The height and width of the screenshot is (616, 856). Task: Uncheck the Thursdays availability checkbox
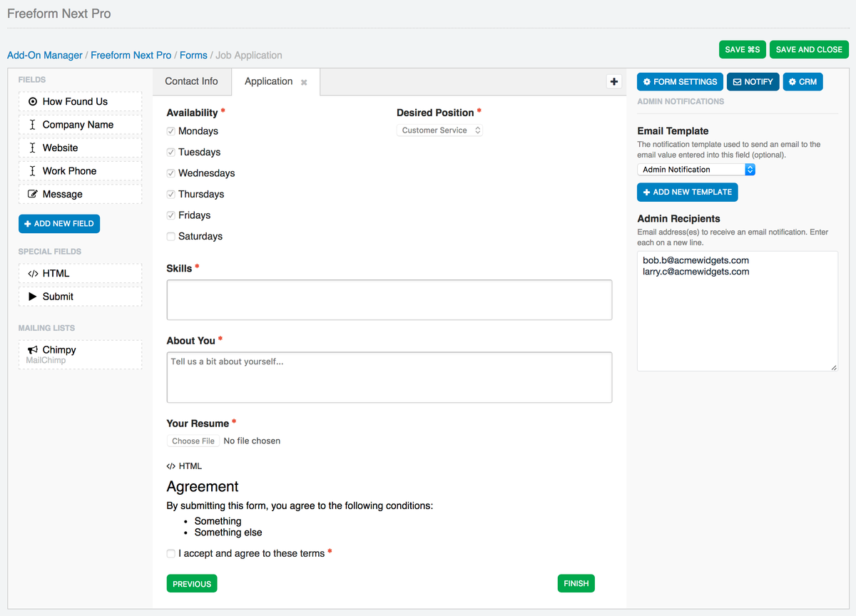pyautogui.click(x=171, y=194)
